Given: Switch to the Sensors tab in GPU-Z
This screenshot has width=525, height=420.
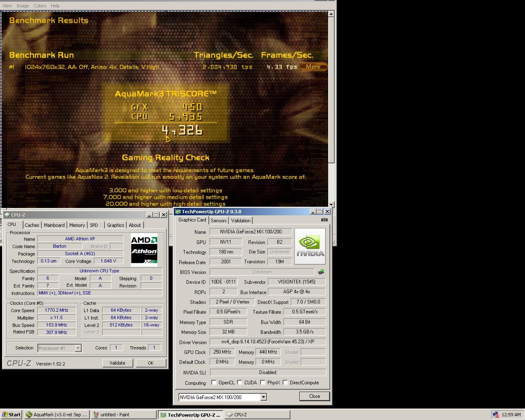Looking at the screenshot, I should click(x=219, y=221).
